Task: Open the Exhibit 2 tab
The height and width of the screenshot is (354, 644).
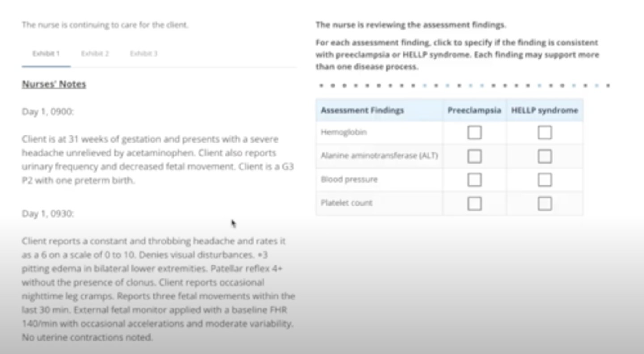Action: [95, 54]
